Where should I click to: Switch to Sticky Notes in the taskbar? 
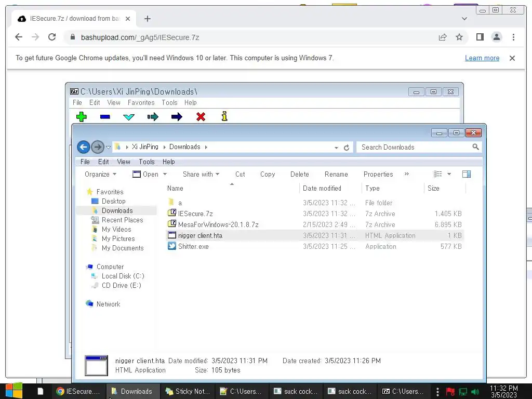[x=188, y=391]
